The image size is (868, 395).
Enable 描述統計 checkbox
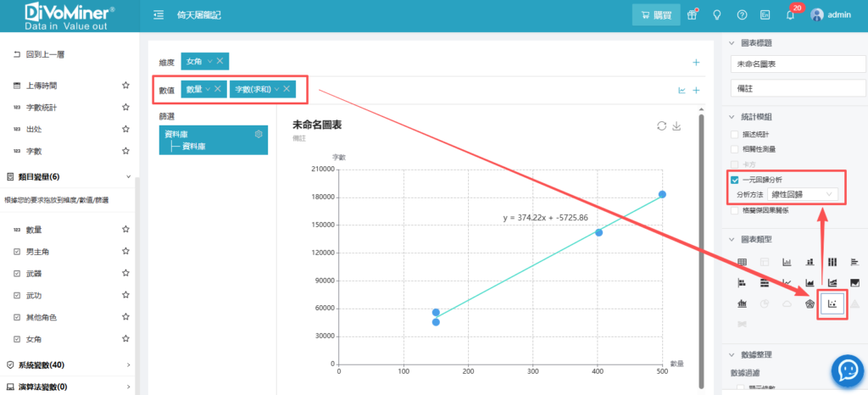(735, 135)
